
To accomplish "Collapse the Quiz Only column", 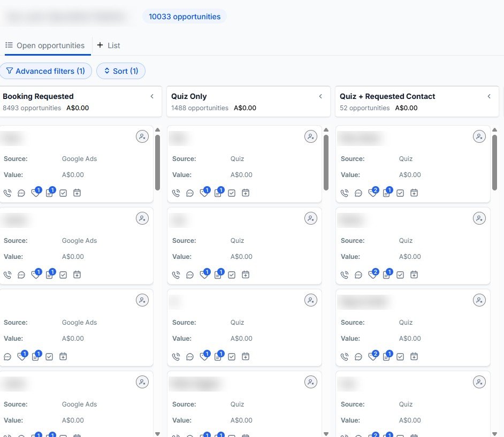I will [x=320, y=96].
